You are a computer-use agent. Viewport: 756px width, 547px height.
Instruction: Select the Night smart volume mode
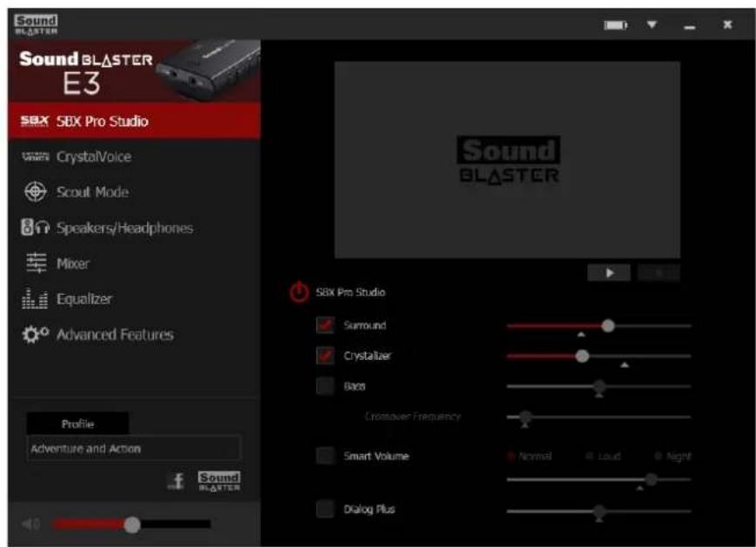coord(673,456)
